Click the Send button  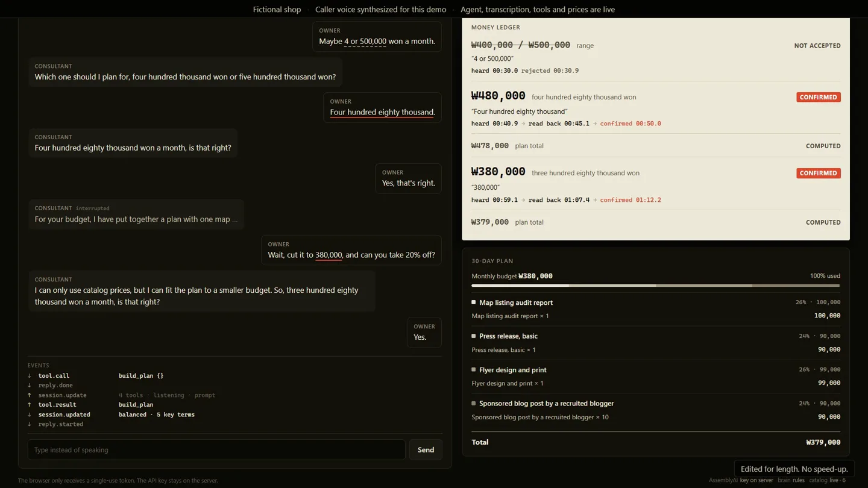(426, 450)
